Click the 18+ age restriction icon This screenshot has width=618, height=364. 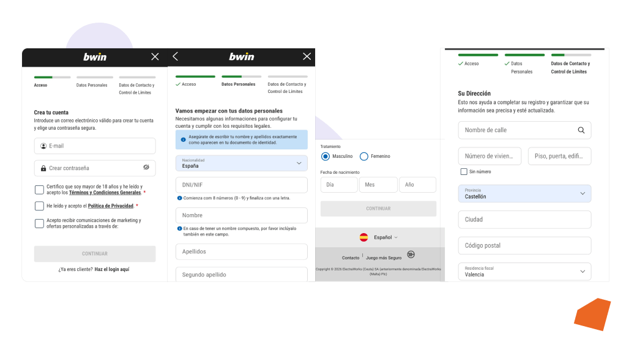click(411, 254)
